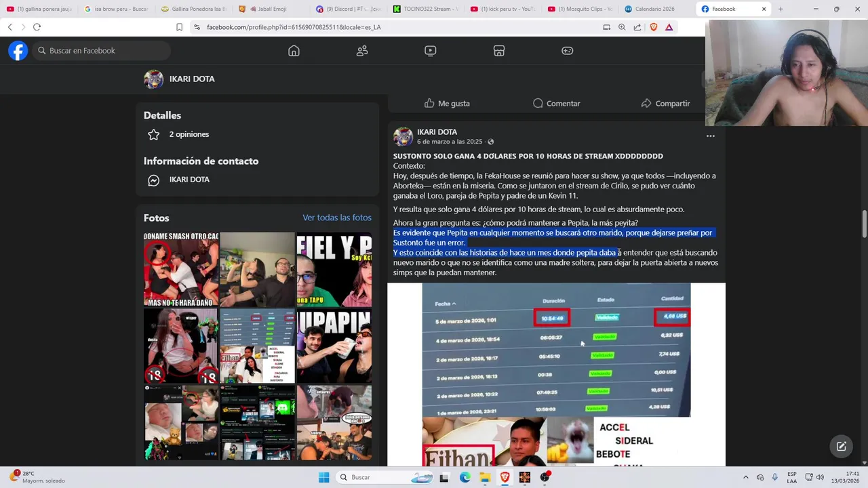This screenshot has width=868, height=488.
Task: Close the active Facebook tab
Action: (x=764, y=9)
